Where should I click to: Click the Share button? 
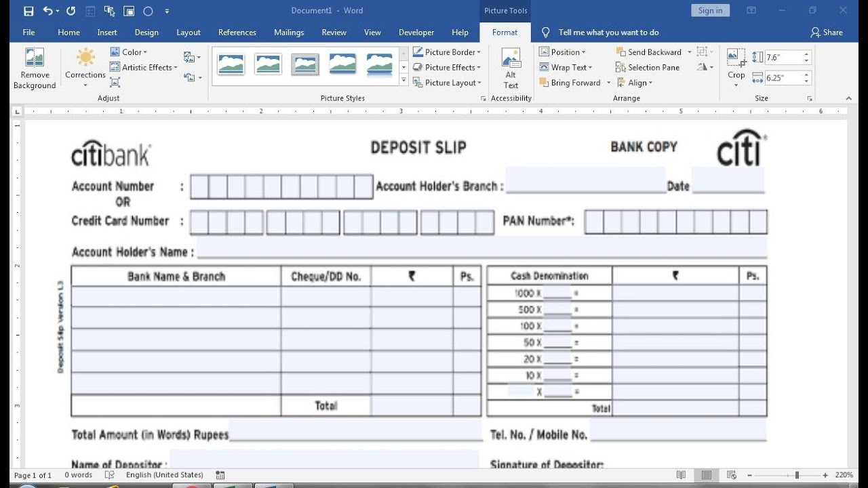(x=827, y=33)
